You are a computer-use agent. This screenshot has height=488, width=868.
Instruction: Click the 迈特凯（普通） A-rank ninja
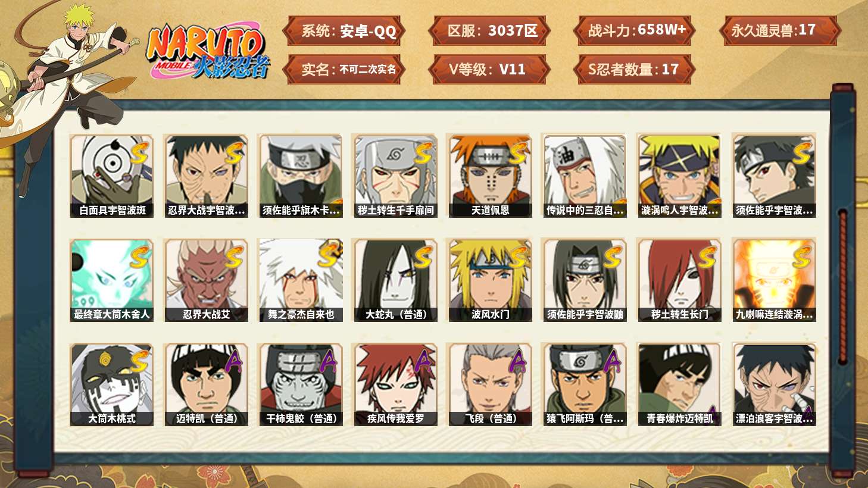(206, 384)
